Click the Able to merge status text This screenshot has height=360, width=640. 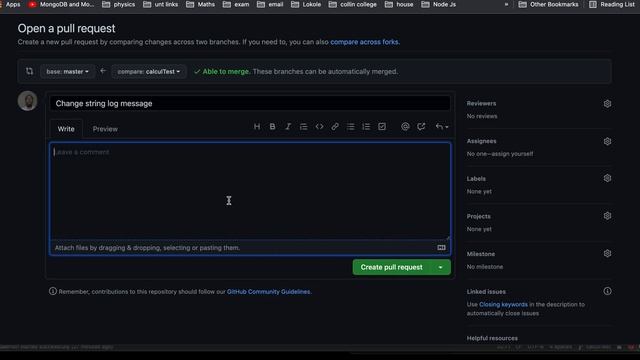226,71
